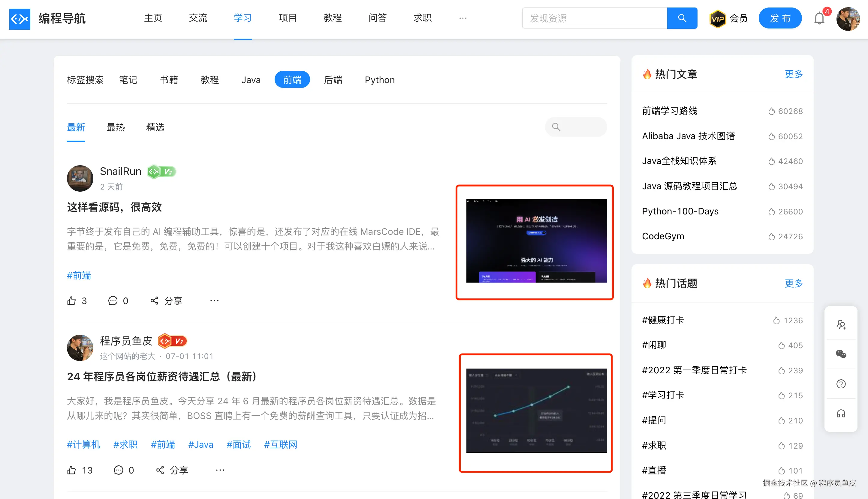The height and width of the screenshot is (499, 868).
Task: Click the blue search magnifier button
Action: coord(682,18)
